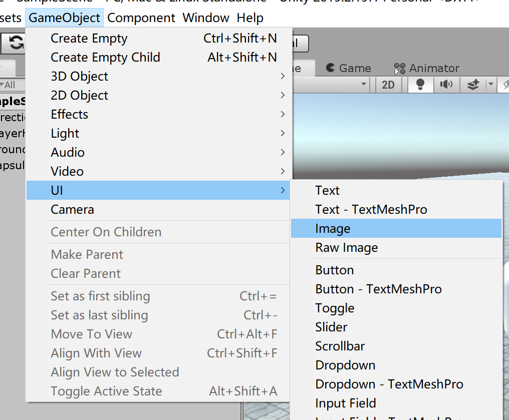The height and width of the screenshot is (420, 509).
Task: Switch to the Game tab
Action: [349, 68]
